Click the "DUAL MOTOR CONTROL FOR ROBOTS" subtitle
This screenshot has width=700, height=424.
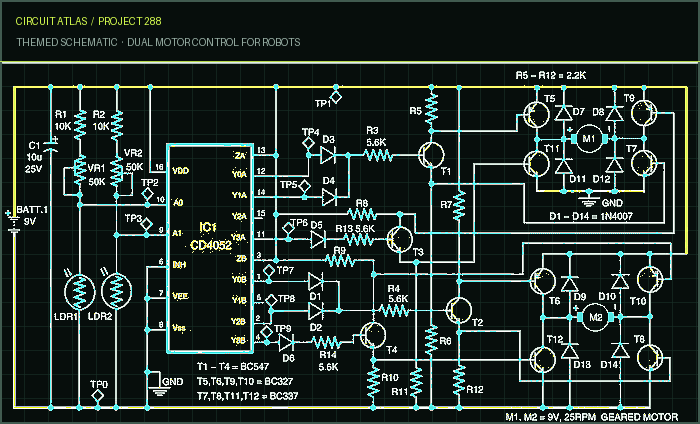214,42
